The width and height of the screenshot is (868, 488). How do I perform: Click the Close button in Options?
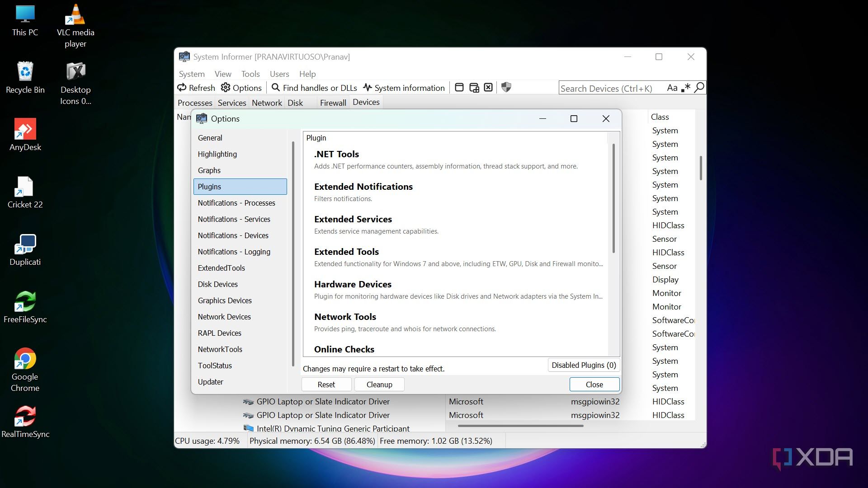pos(594,385)
